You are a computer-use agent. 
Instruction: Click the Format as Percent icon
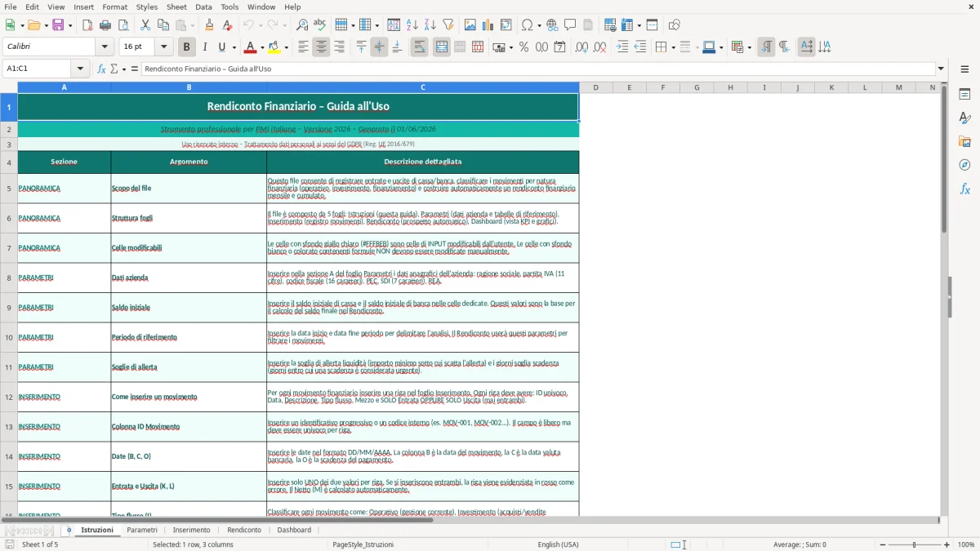point(523,47)
